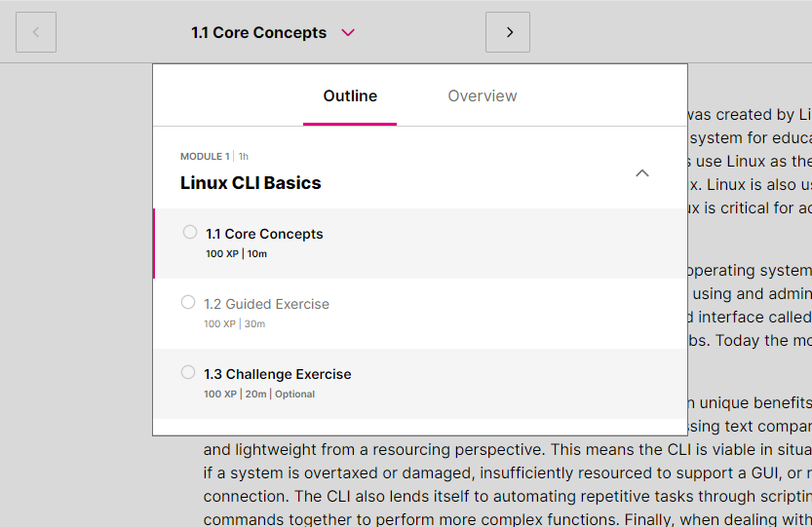Open the 1.1 Core Concepts header title
The width and height of the screenshot is (812, 527).
258,32
